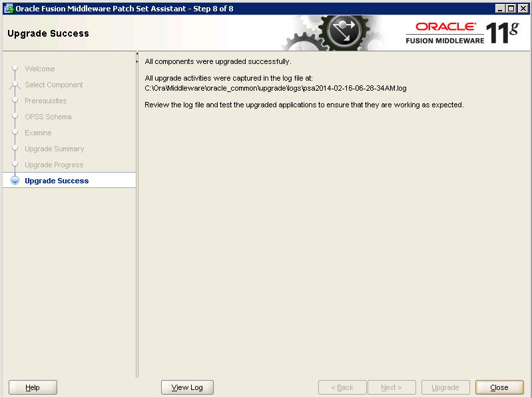Maximize the Patch Set Assistant window
This screenshot has height=398, width=532.
coord(511,9)
